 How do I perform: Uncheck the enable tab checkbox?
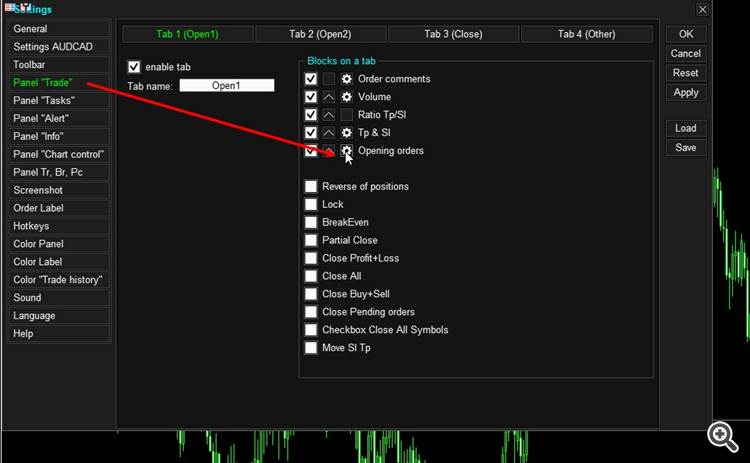tap(134, 67)
